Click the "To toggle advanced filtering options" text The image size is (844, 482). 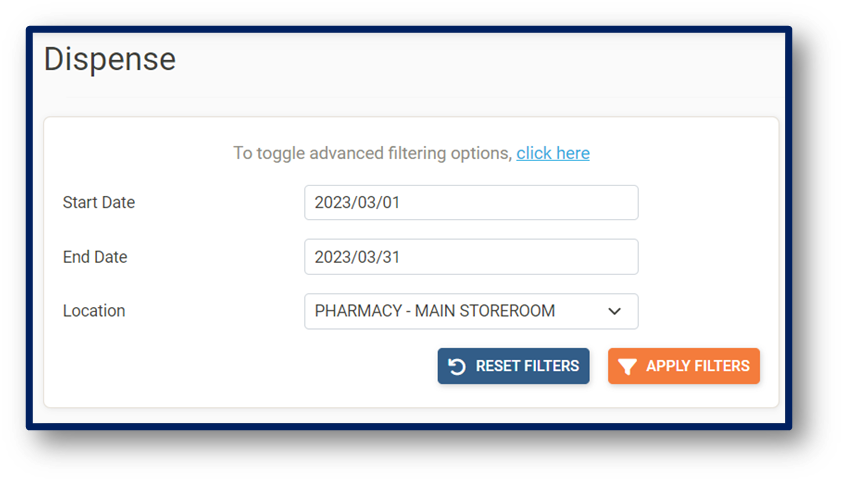coord(372,153)
